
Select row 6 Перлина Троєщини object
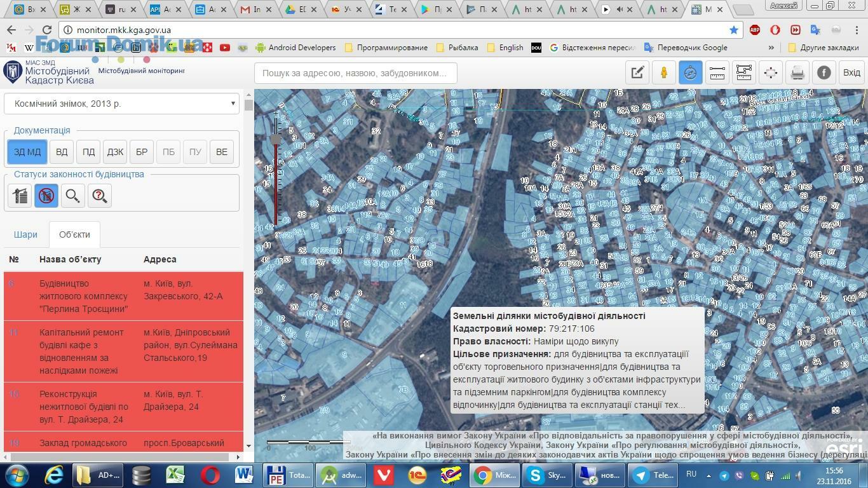click(123, 296)
